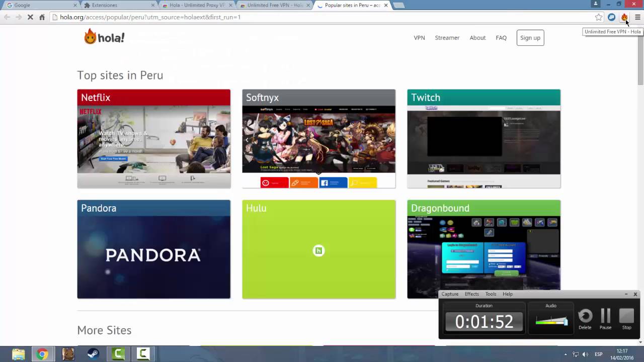
Task: Open the Help menu in recorder
Action: 508,294
